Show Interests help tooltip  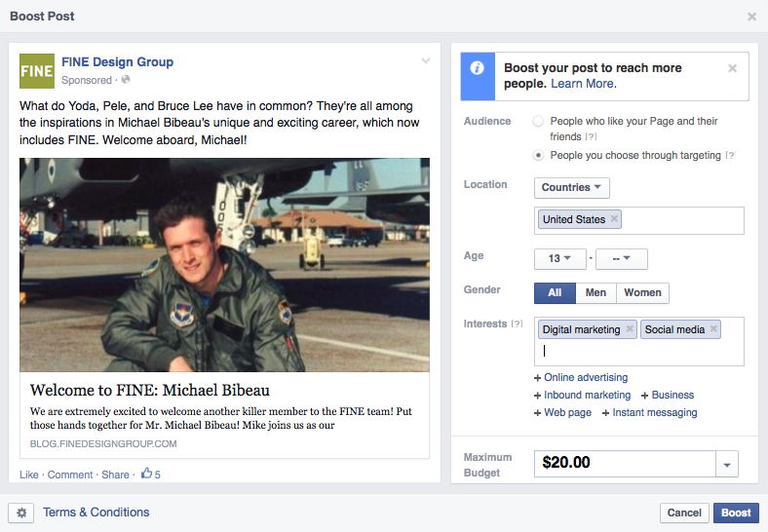click(517, 323)
